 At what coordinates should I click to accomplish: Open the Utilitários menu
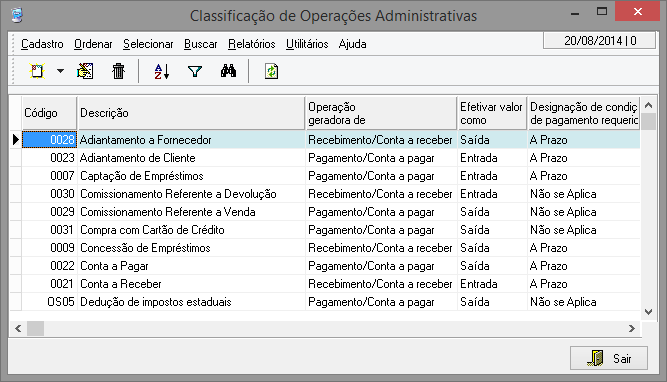click(x=307, y=44)
